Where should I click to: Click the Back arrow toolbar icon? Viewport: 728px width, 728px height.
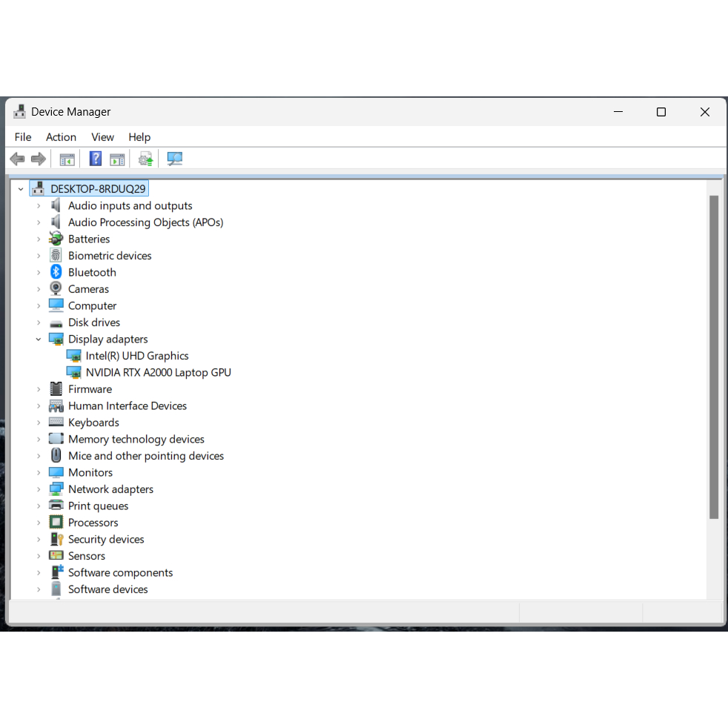(17, 159)
